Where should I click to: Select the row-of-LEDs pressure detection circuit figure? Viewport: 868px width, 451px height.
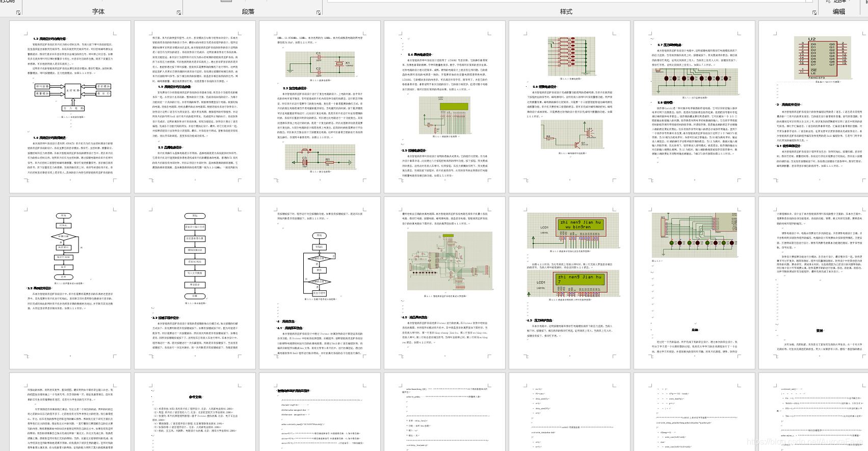695,81
